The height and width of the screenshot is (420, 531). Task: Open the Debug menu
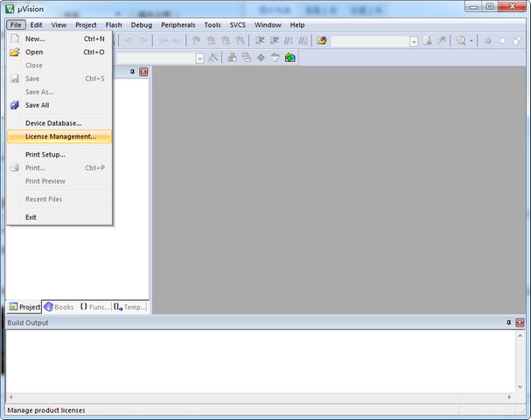(x=141, y=24)
